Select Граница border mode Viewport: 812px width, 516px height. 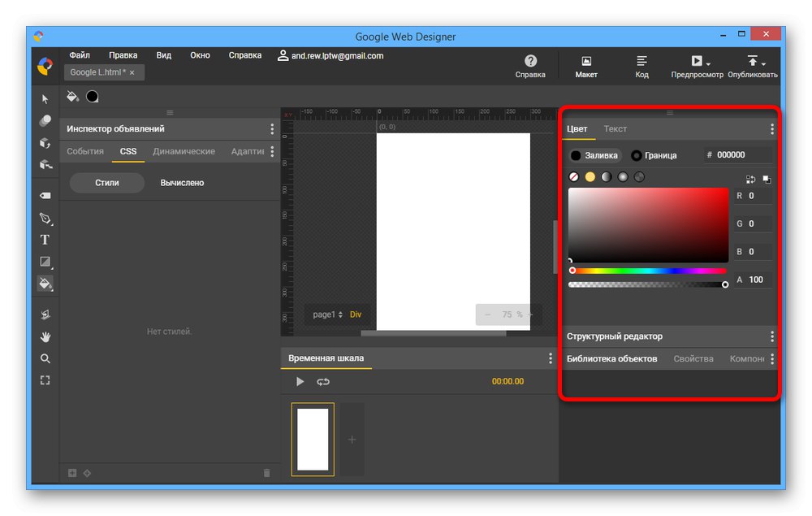[x=654, y=155]
